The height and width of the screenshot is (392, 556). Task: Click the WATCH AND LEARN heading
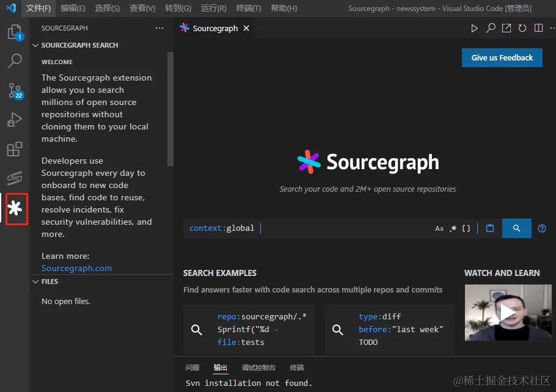point(502,274)
